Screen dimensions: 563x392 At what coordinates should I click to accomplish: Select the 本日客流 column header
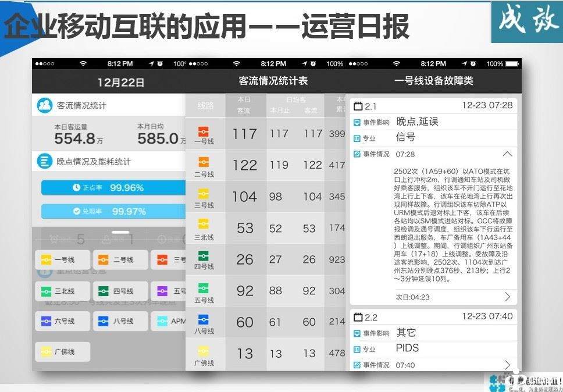(x=244, y=105)
